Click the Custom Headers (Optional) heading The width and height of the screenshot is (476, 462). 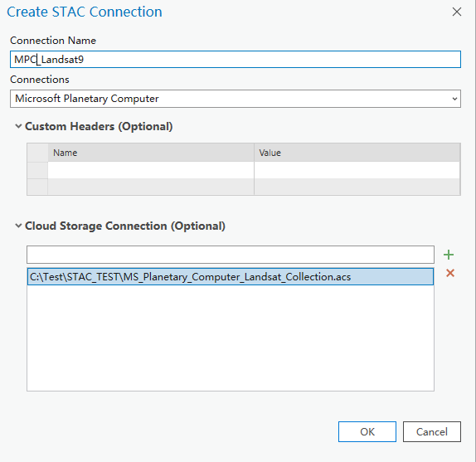coord(99,126)
